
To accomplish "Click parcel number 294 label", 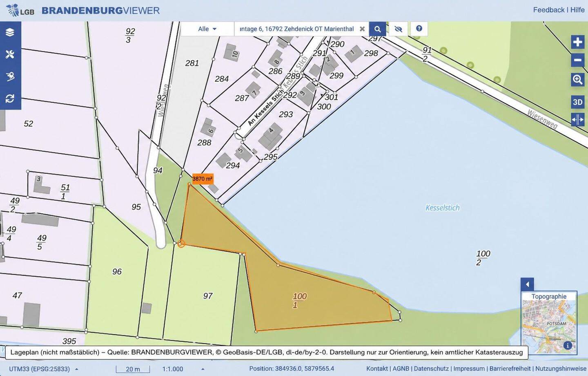I will (233, 165).
